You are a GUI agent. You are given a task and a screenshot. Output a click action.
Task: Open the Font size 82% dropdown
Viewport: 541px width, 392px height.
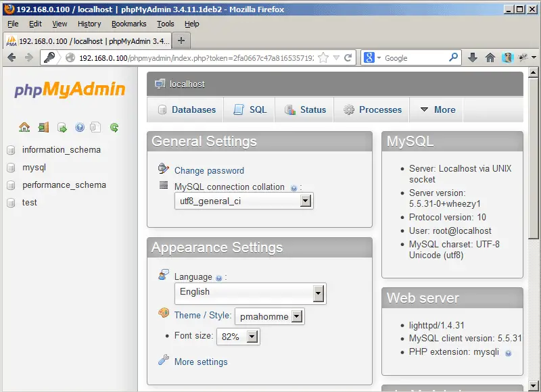(x=239, y=337)
